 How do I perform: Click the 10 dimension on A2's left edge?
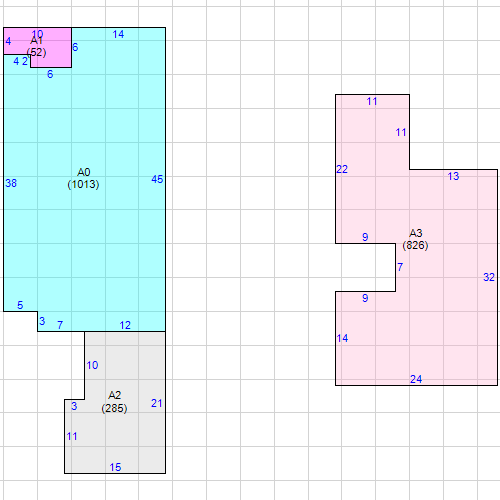92,365
